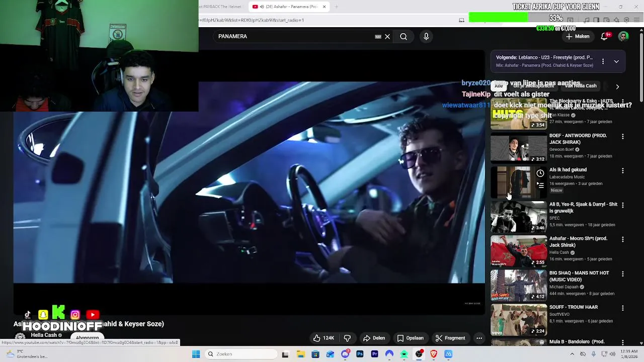Open OBS Studio from the taskbar

[x=419, y=354]
